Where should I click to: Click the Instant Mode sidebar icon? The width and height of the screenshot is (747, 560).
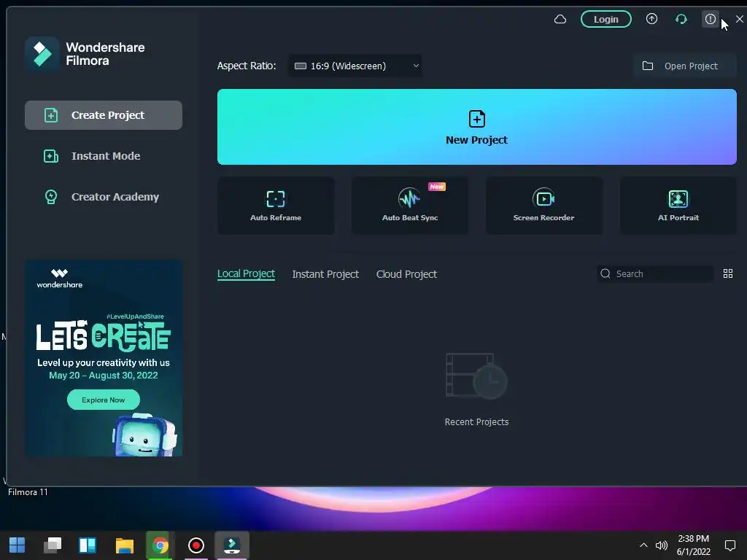[51, 156]
